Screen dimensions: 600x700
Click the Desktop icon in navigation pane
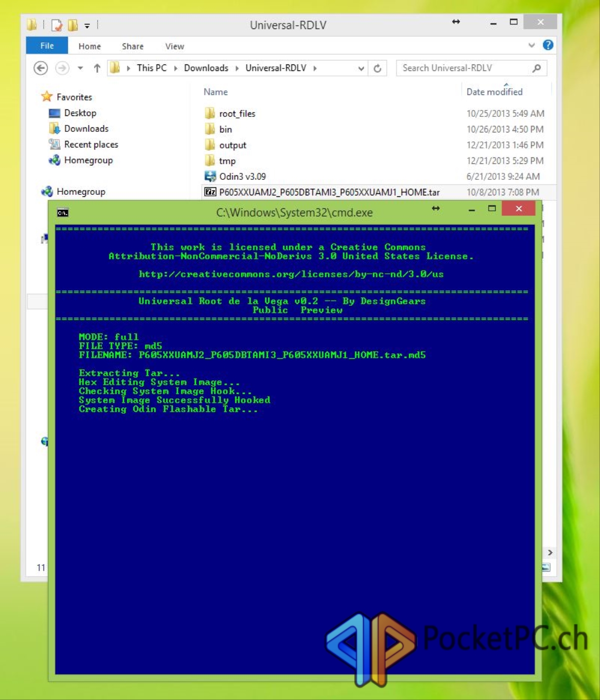coord(54,113)
